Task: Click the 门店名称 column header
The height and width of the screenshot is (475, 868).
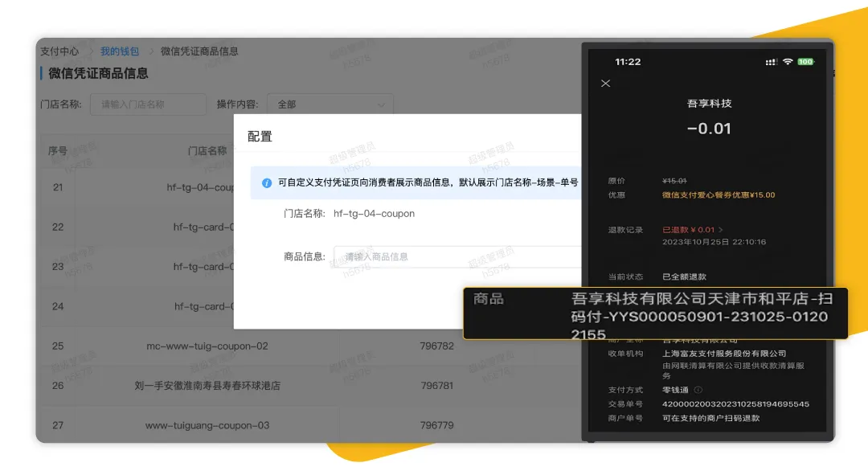Action: pos(207,150)
